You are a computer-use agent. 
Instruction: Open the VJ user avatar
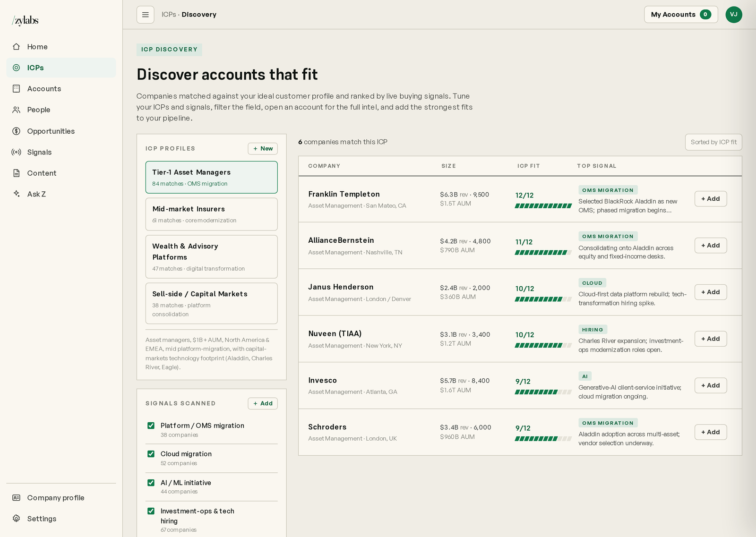coord(734,15)
